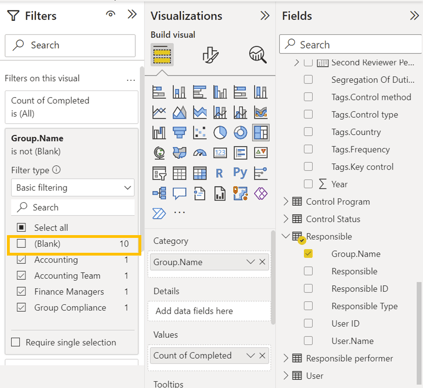The height and width of the screenshot is (388, 423).
Task: Select the Stacked column chart visual
Action: 179,92
